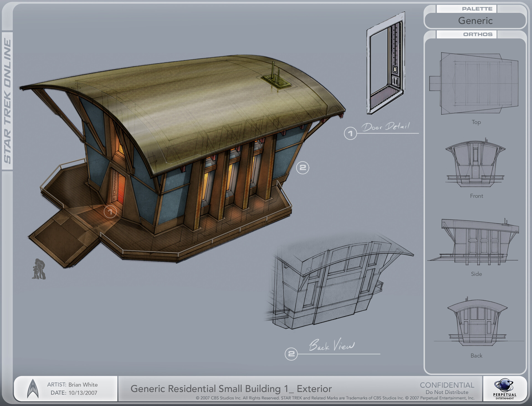Click the Top orthographic drawing
The width and height of the screenshot is (532, 406).
coord(474,83)
